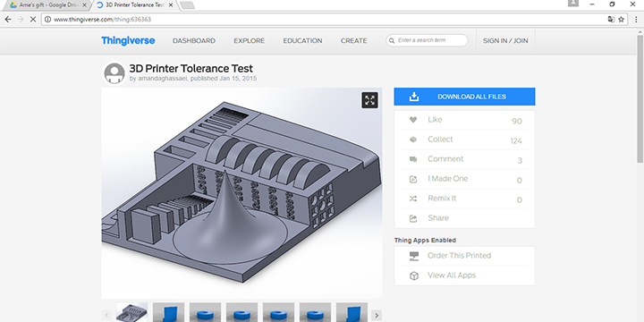Open the DASHBOARD menu item
The width and height of the screenshot is (644, 322).
point(194,40)
